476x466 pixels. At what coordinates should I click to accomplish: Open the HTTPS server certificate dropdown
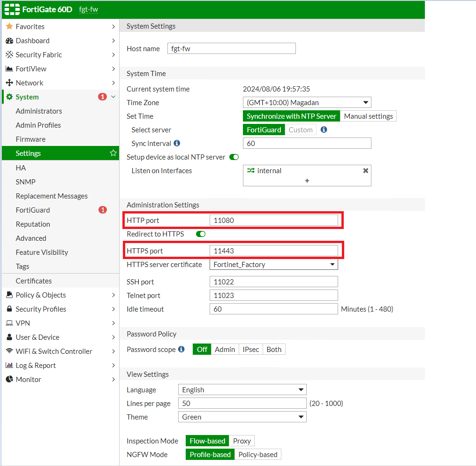point(273,265)
